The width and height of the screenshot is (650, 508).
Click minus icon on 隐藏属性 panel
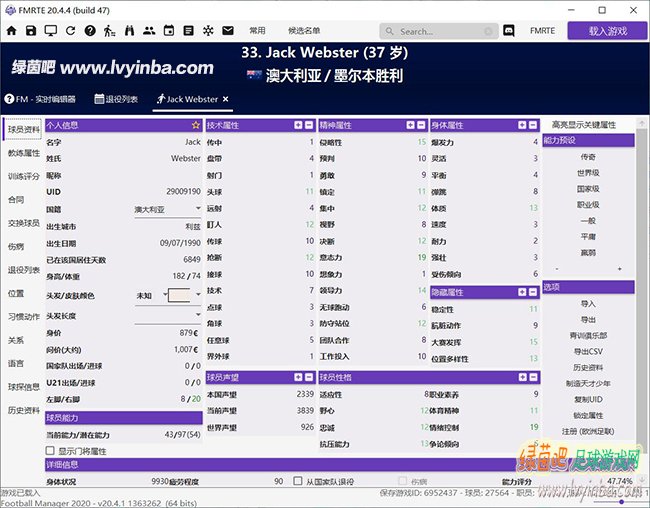click(x=533, y=292)
